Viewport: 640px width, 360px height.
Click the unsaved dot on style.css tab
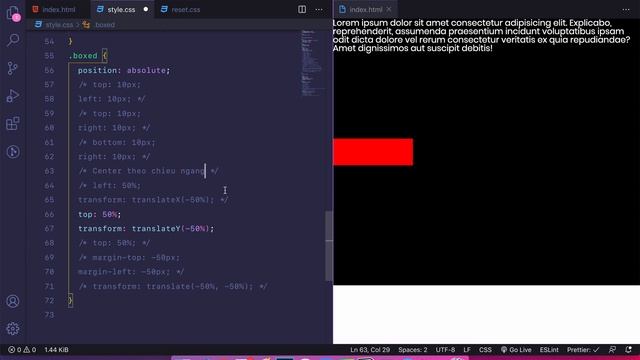click(x=146, y=9)
